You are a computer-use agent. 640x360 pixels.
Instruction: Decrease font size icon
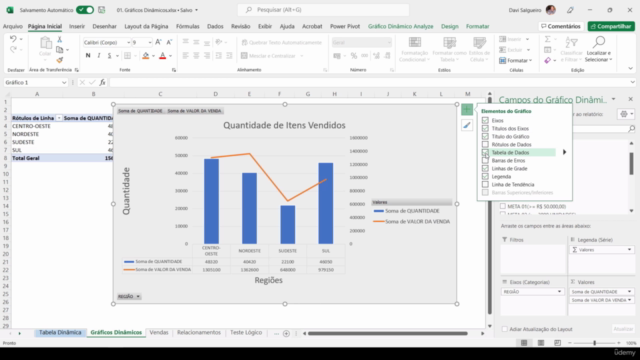169,42
